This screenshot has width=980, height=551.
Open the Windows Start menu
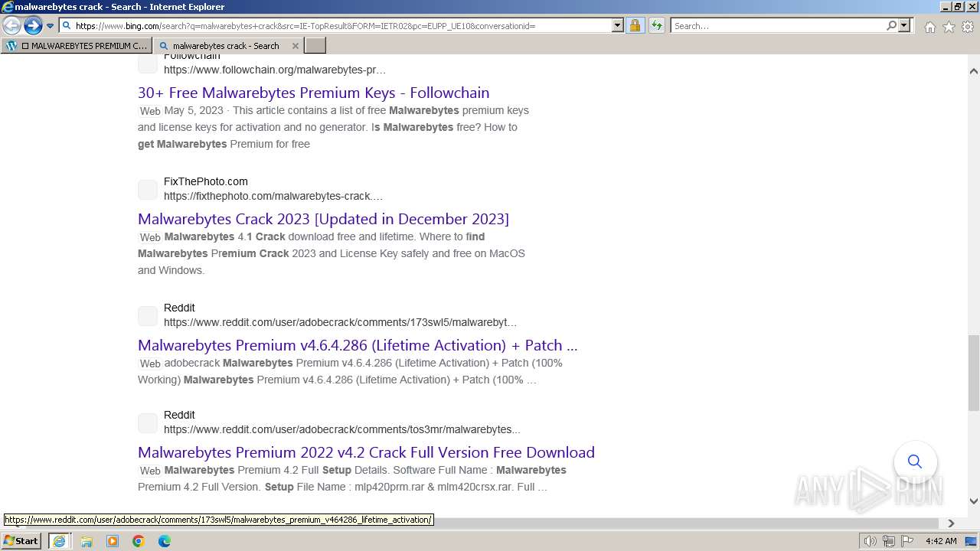(21, 541)
